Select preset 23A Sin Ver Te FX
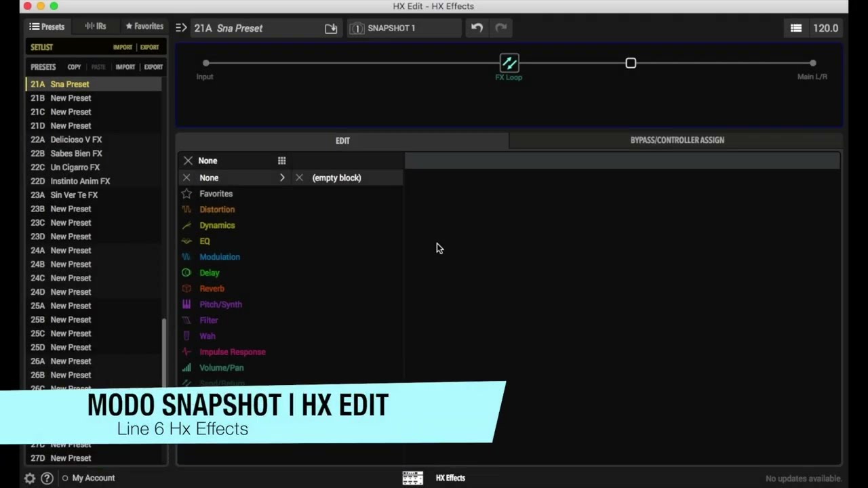The image size is (868, 488). click(94, 195)
